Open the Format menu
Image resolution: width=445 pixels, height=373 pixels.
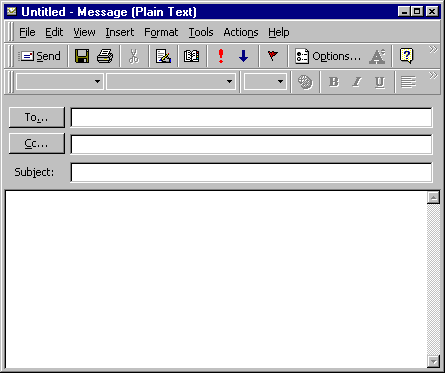point(161,32)
